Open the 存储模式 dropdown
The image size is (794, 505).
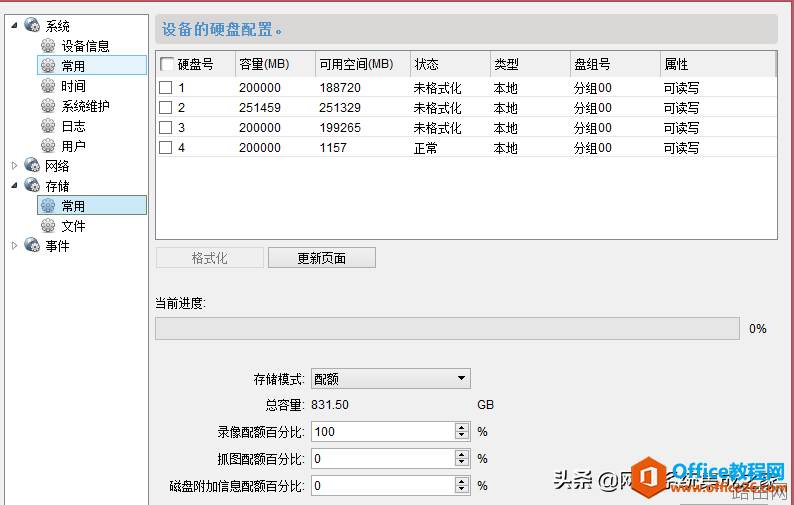pos(390,378)
